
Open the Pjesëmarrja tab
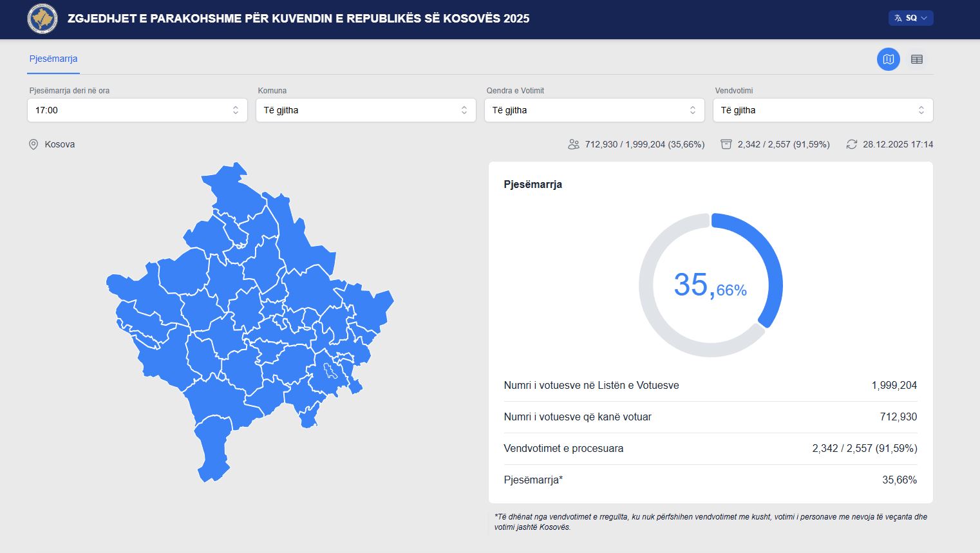53,59
